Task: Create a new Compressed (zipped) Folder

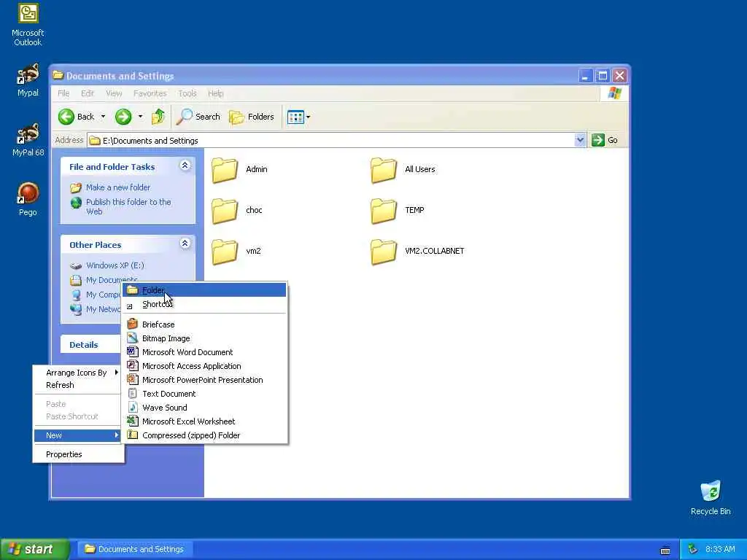Action: (204, 435)
